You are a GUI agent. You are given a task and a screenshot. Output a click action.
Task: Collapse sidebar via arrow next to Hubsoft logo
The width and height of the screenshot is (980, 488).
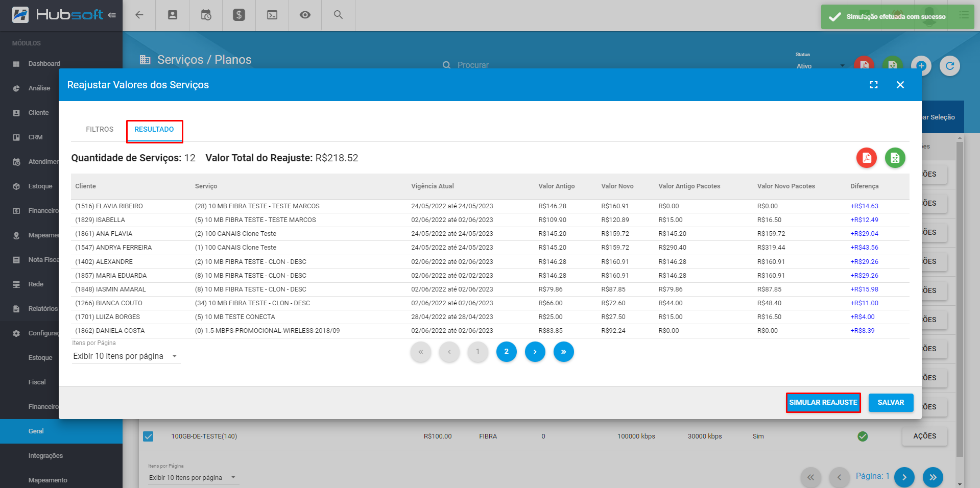pyautogui.click(x=112, y=15)
